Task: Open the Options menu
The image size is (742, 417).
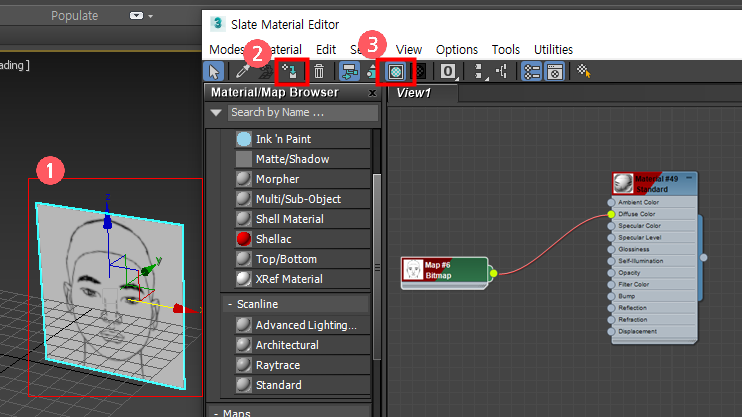Action: click(457, 49)
